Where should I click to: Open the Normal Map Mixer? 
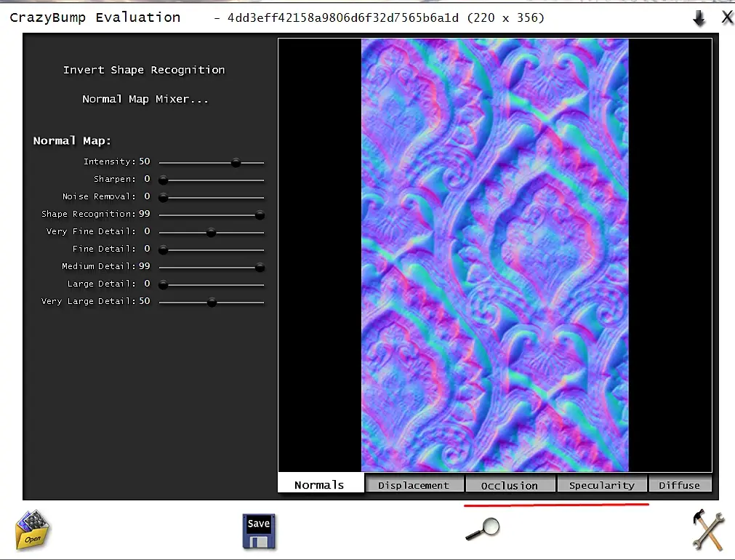(145, 99)
